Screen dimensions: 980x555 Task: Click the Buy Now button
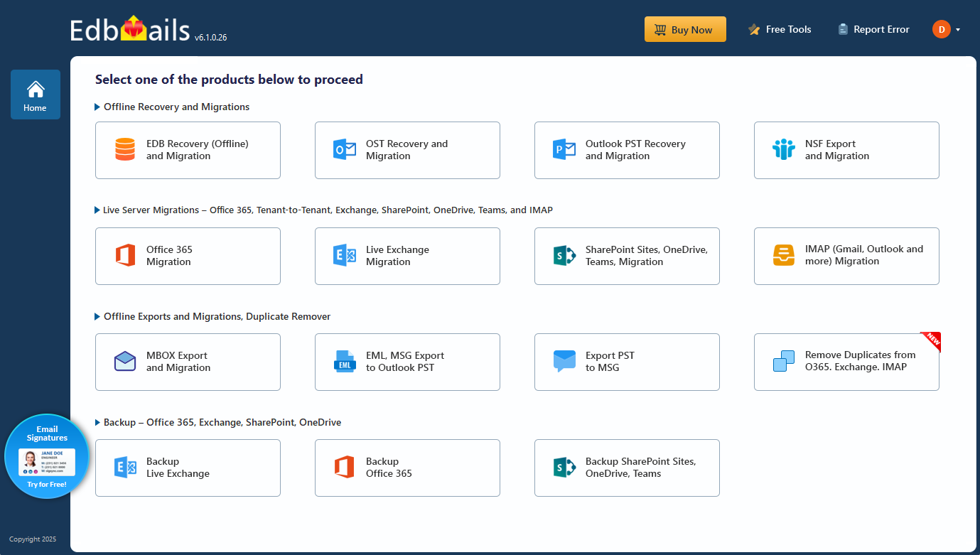[x=684, y=29]
